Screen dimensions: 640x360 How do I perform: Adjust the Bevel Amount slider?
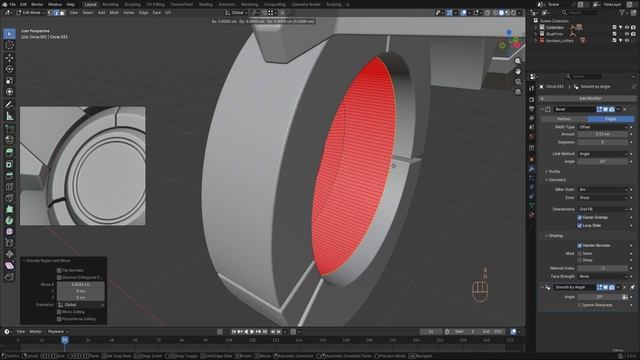(602, 134)
